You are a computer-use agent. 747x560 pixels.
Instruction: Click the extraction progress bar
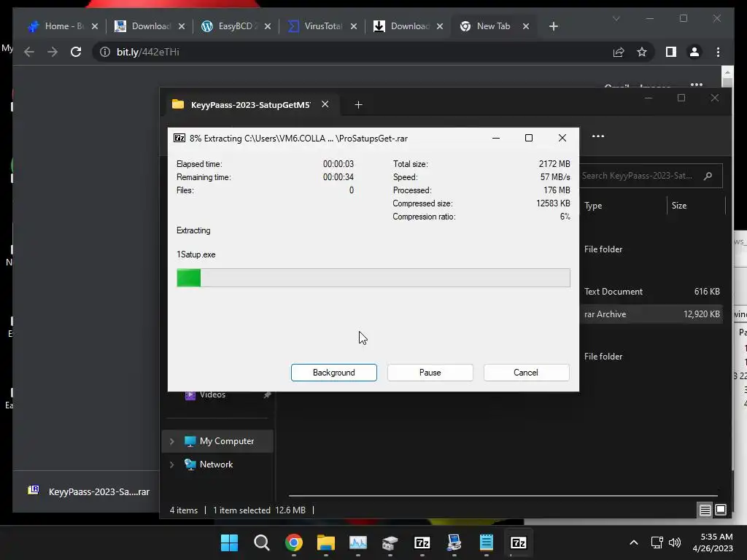tap(373, 278)
